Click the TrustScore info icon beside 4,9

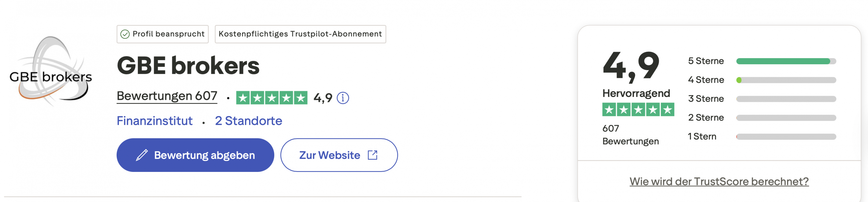point(343,98)
